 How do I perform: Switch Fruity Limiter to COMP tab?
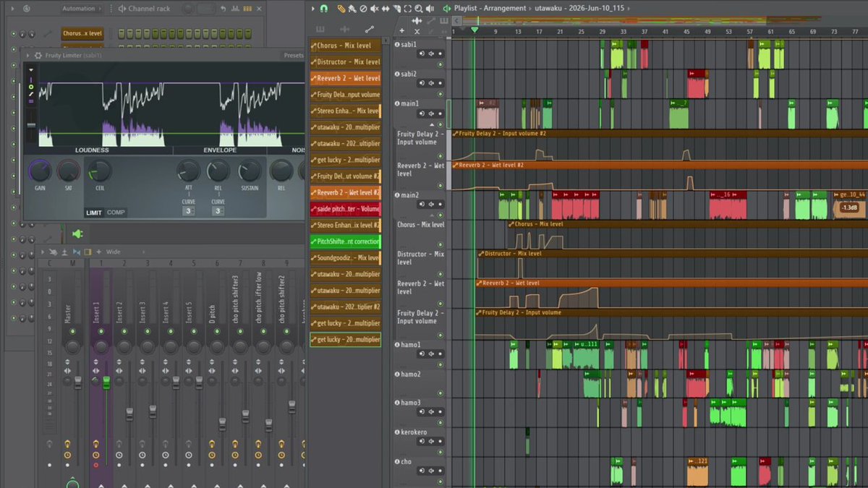click(116, 213)
